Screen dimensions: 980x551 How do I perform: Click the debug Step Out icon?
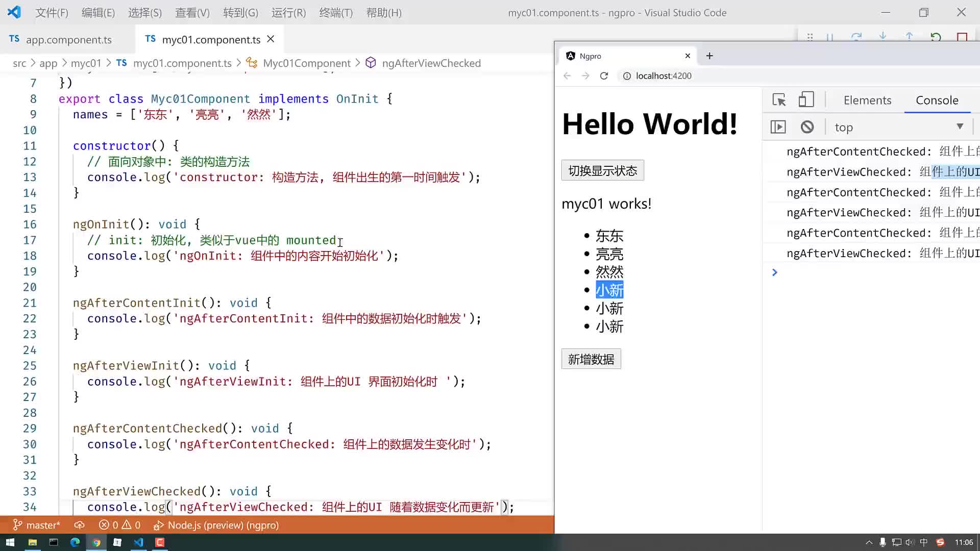tap(909, 37)
